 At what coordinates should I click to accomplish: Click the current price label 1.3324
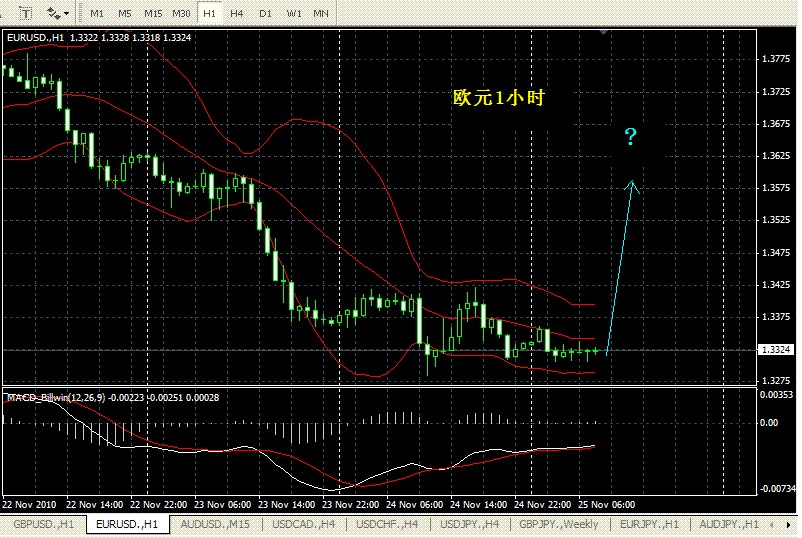pyautogui.click(x=776, y=350)
